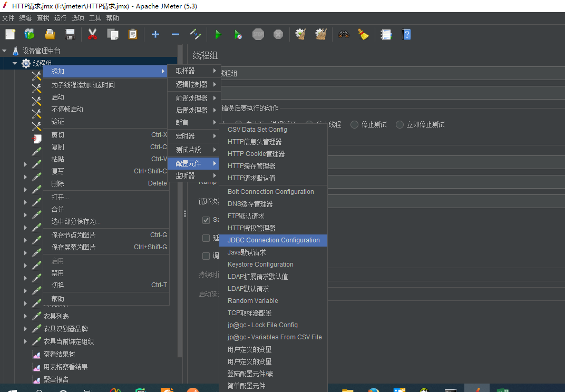Image resolution: width=565 pixels, height=392 pixels.
Task: Select the 察看结果树 listener in tree
Action: 59,354
